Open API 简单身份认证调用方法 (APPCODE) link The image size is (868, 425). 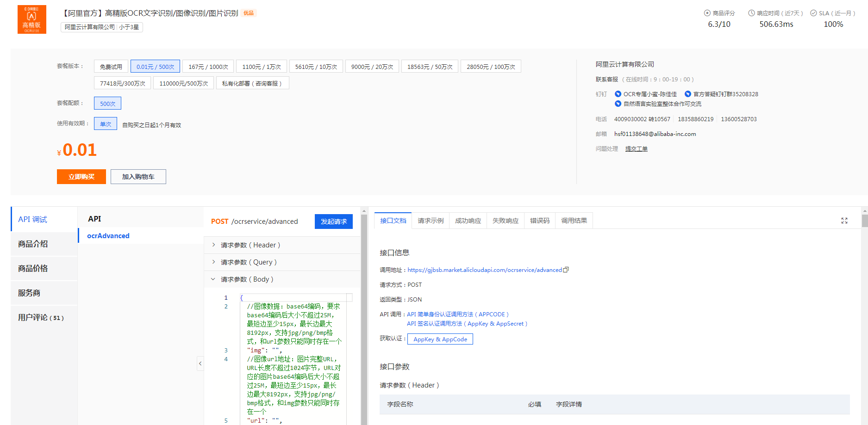(x=458, y=314)
